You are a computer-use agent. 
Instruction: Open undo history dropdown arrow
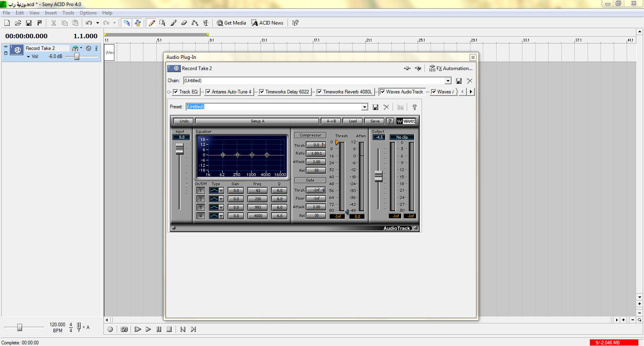click(97, 23)
